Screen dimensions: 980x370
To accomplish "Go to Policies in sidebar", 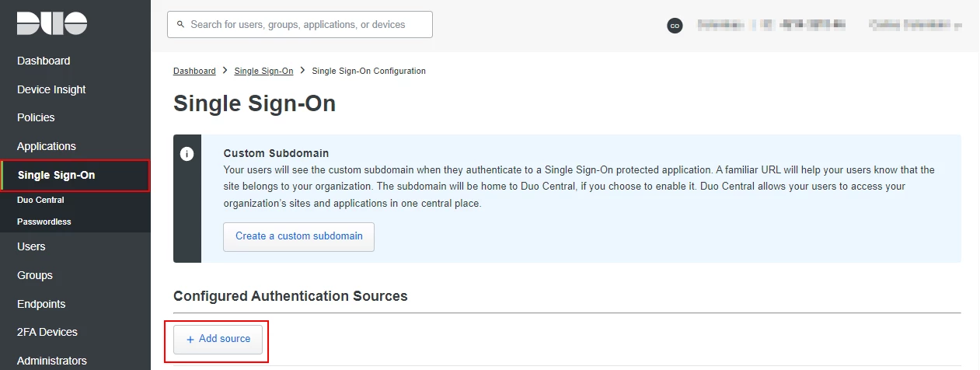I will point(36,117).
